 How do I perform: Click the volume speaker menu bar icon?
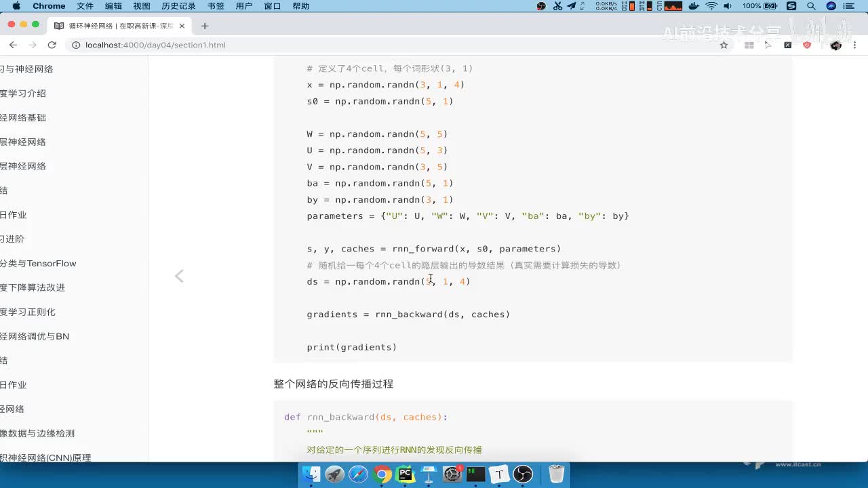(x=728, y=6)
